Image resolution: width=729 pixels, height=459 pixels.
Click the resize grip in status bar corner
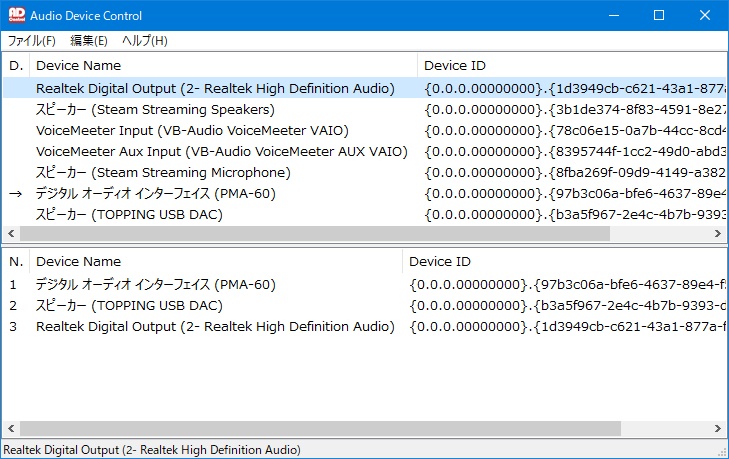tap(722, 452)
